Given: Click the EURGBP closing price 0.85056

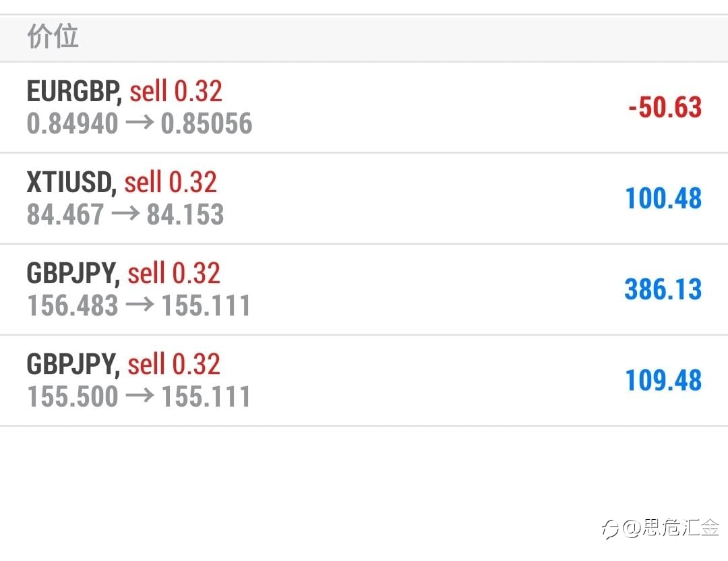Looking at the screenshot, I should tap(207, 123).
